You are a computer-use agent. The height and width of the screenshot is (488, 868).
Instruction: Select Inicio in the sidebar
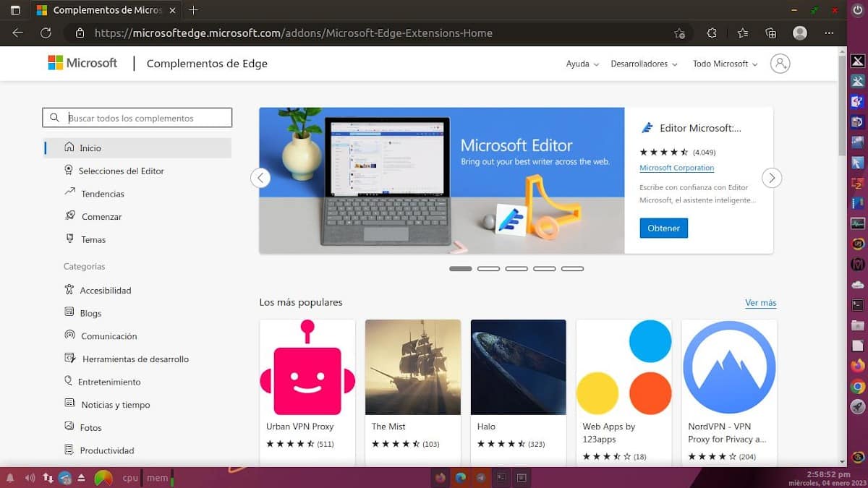click(137, 147)
